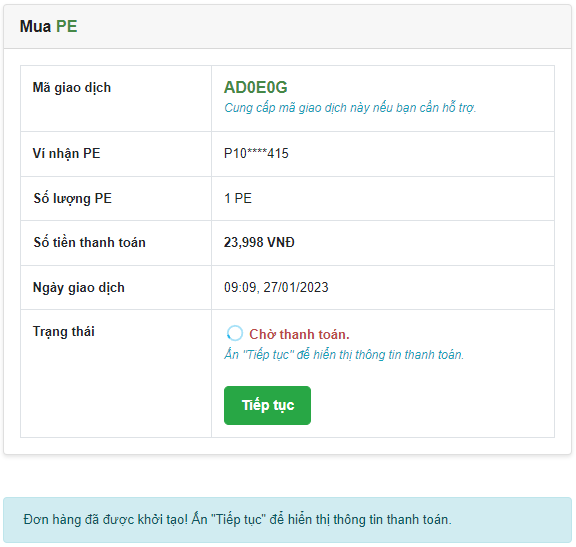
Task: Click the hint about providing transaction code
Action: pyautogui.click(x=350, y=108)
